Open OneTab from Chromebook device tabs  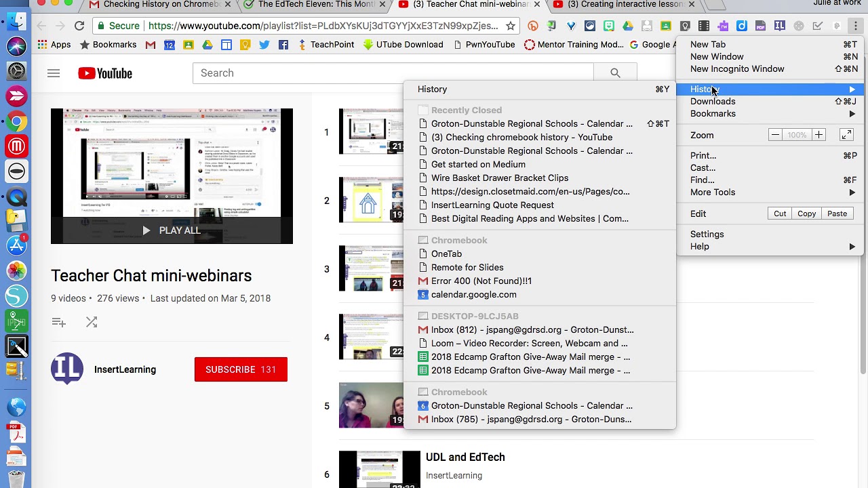[540, 253]
